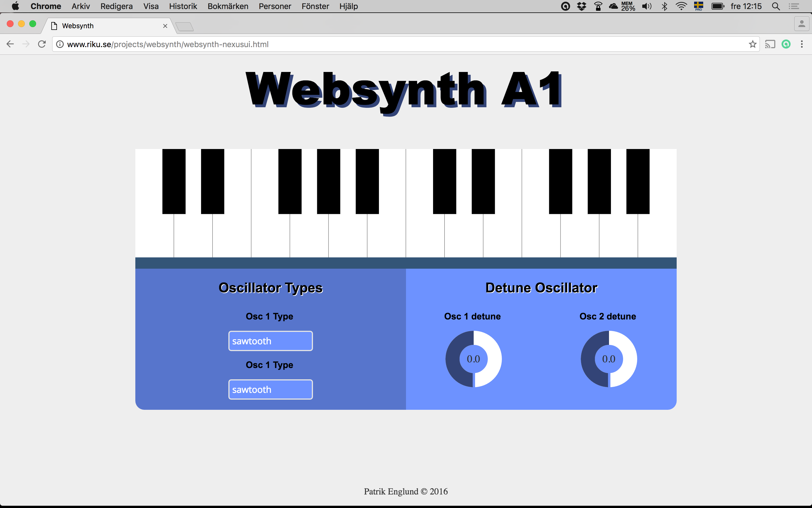
Task: Click the padlock status icon in menu bar
Action: 598,6
